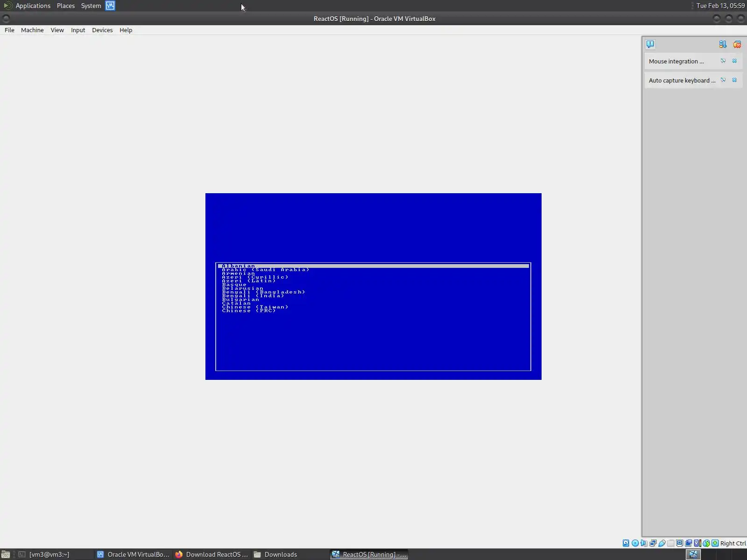Click the notification order toggle icon
This screenshot has height=560, width=747.
pos(723,44)
